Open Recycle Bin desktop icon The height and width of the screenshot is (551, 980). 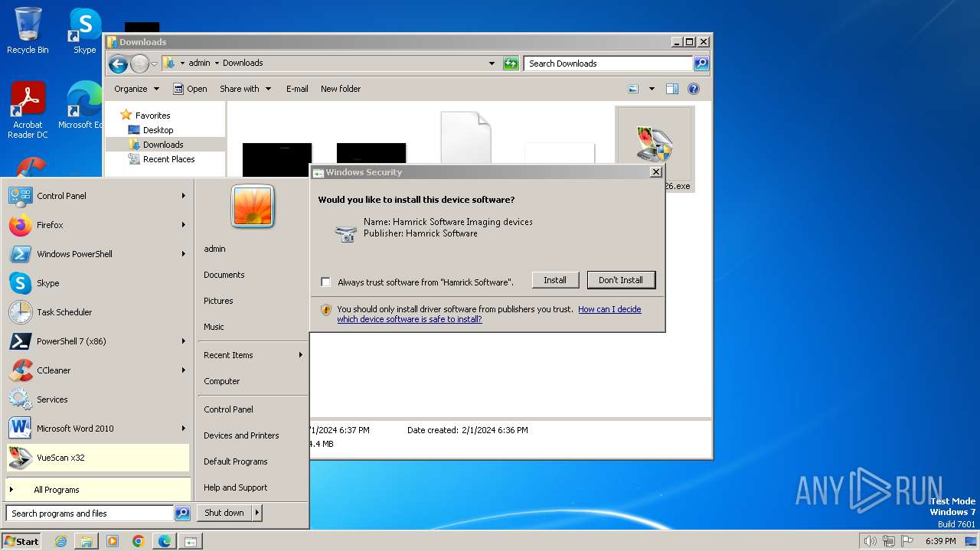[28, 31]
